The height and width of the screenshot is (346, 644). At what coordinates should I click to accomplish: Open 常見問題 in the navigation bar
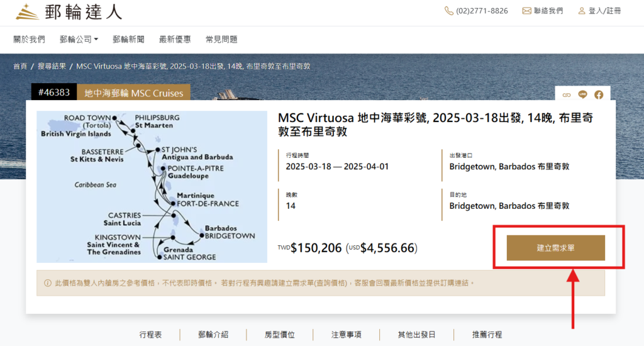point(221,40)
